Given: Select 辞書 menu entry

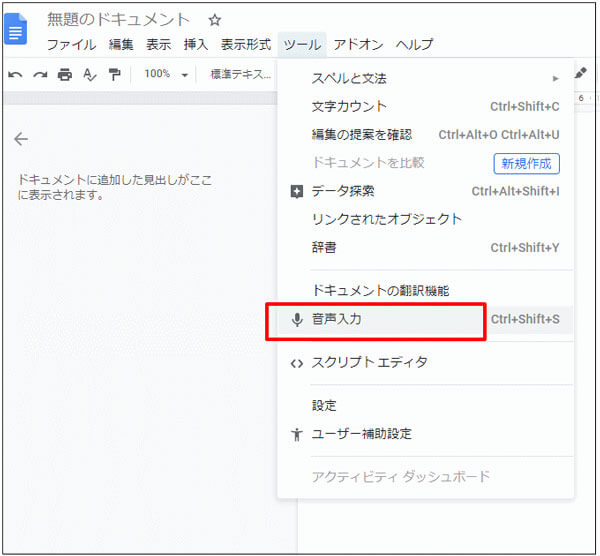Looking at the screenshot, I should pos(426,248).
